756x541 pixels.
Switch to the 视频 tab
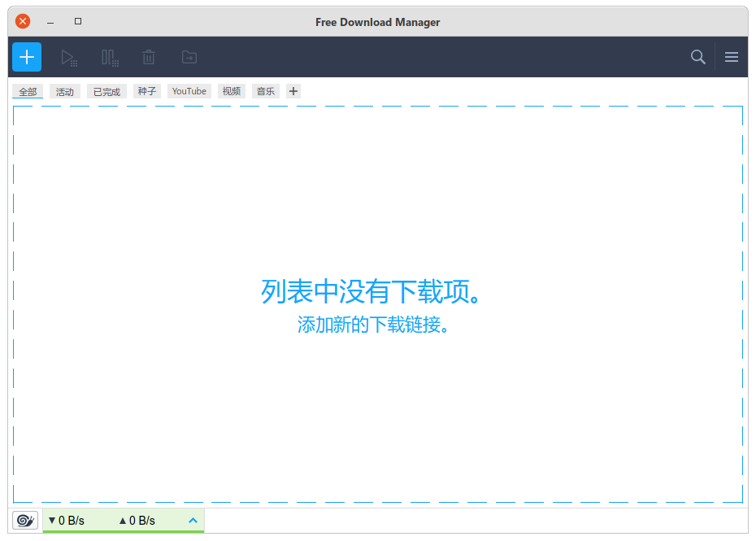pos(232,91)
